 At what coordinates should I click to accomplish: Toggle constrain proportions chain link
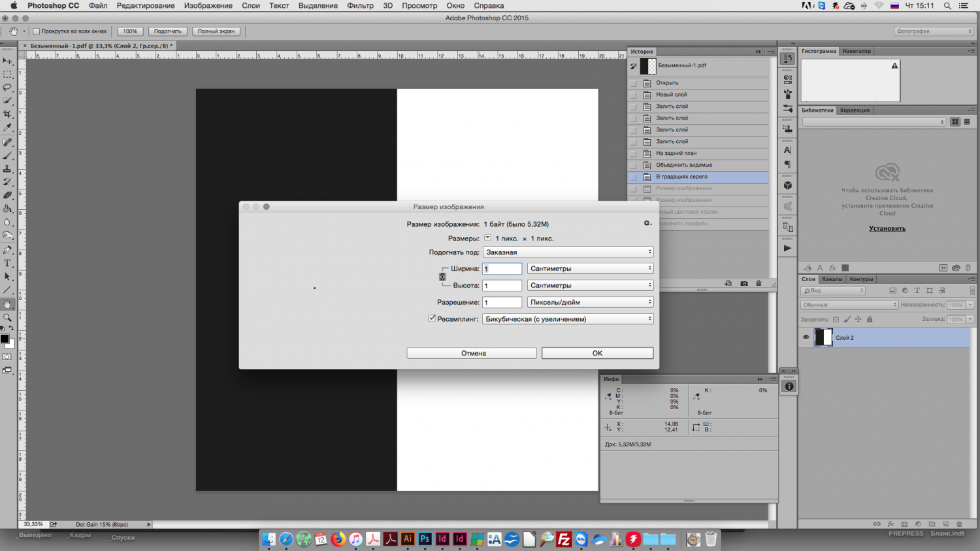pyautogui.click(x=442, y=277)
